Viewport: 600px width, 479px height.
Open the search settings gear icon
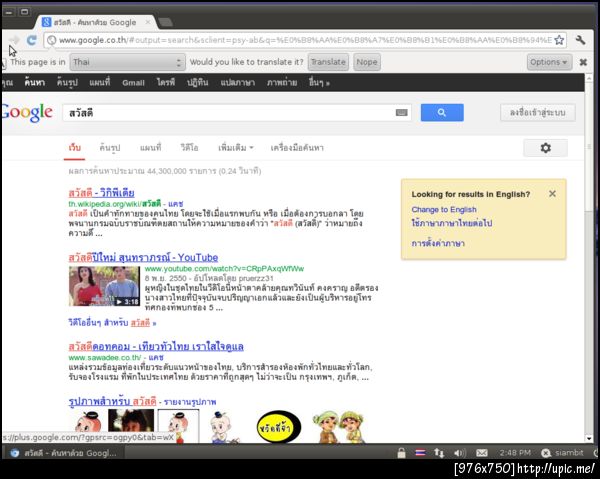click(x=545, y=148)
